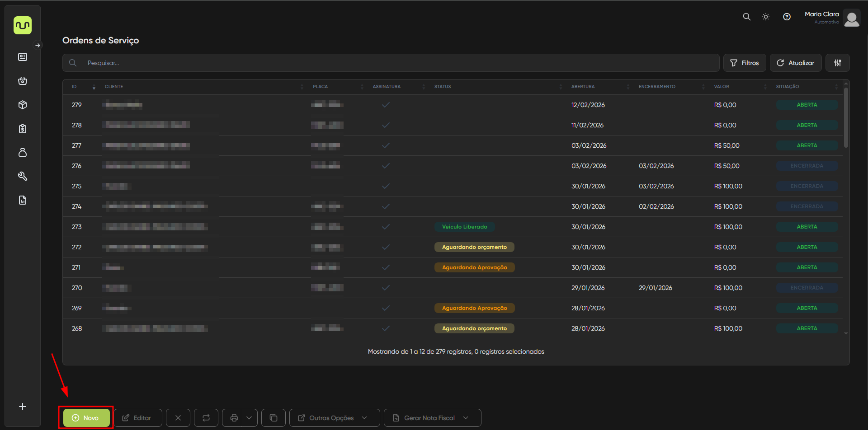This screenshot has width=868, height=430.
Task: Click the shopping basket sidebar icon
Action: click(23, 81)
